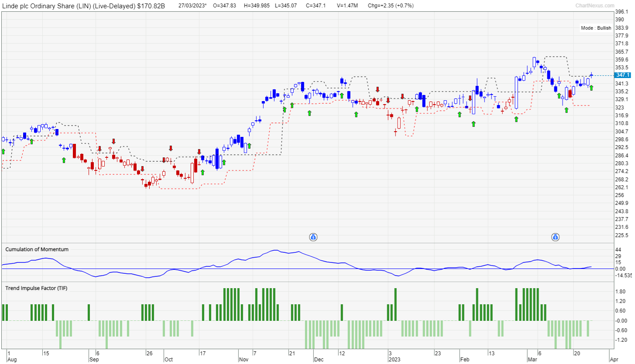The width and height of the screenshot is (635, 364).
Task: Click the Chg=+2.35 (+0.7%) change value
Action: click(x=391, y=6)
